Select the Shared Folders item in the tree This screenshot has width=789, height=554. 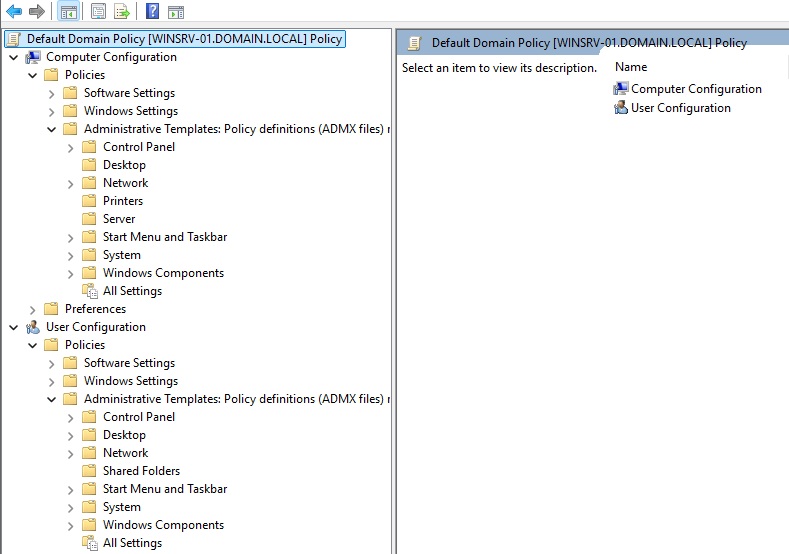tap(141, 471)
